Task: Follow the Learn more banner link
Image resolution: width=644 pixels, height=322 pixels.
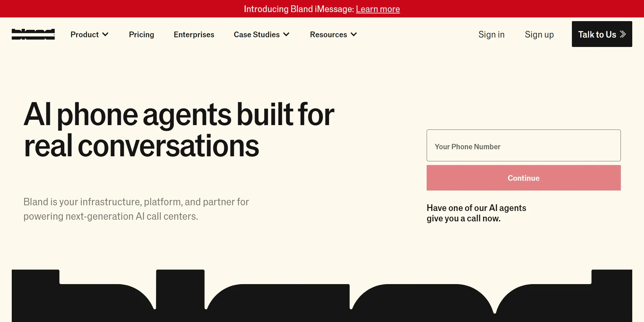Action: [378, 9]
